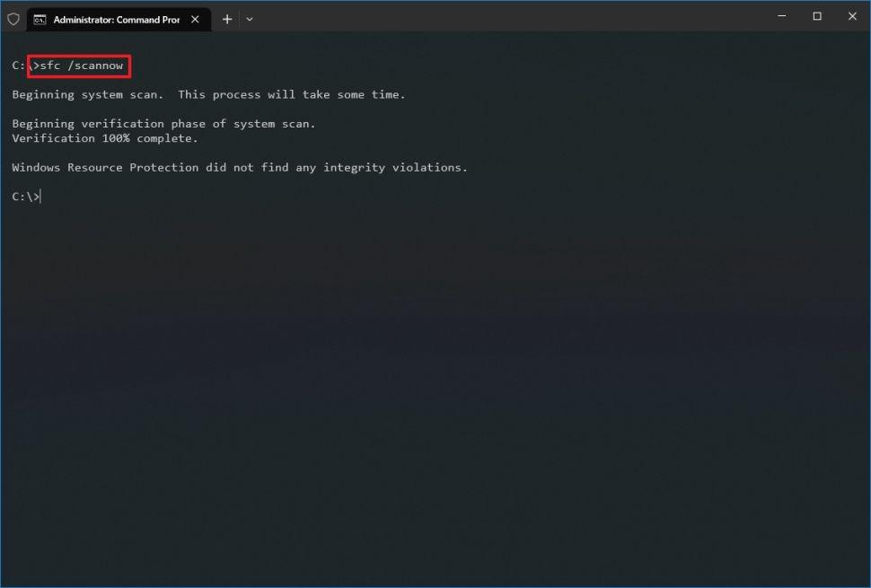871x588 pixels.
Task: Click the Command Prompt icon on the tab
Action: 40,19
